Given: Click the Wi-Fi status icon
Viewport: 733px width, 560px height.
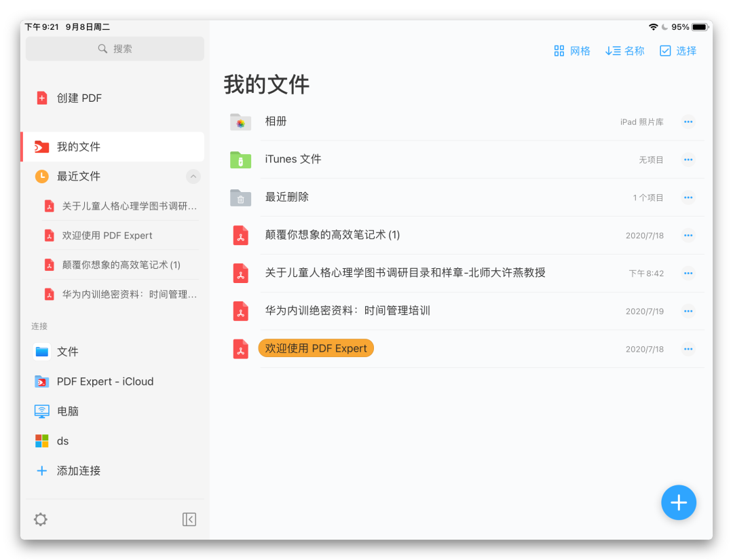Looking at the screenshot, I should (x=654, y=27).
